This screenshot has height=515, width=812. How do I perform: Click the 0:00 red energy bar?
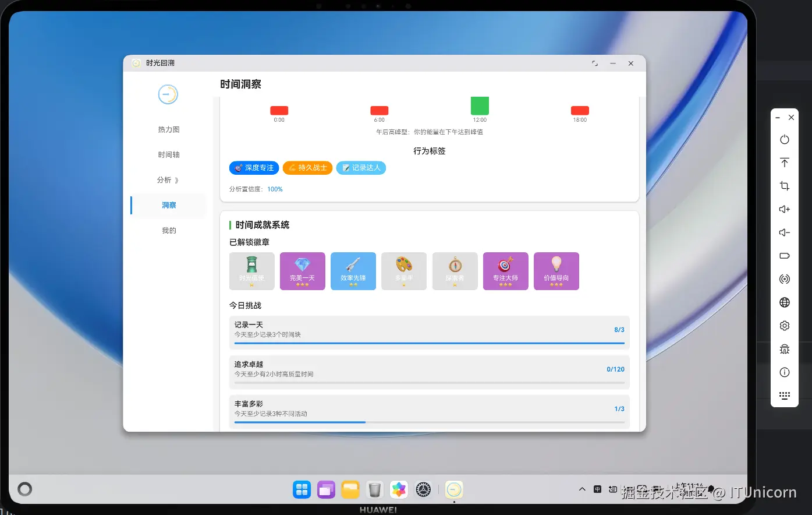tap(279, 111)
